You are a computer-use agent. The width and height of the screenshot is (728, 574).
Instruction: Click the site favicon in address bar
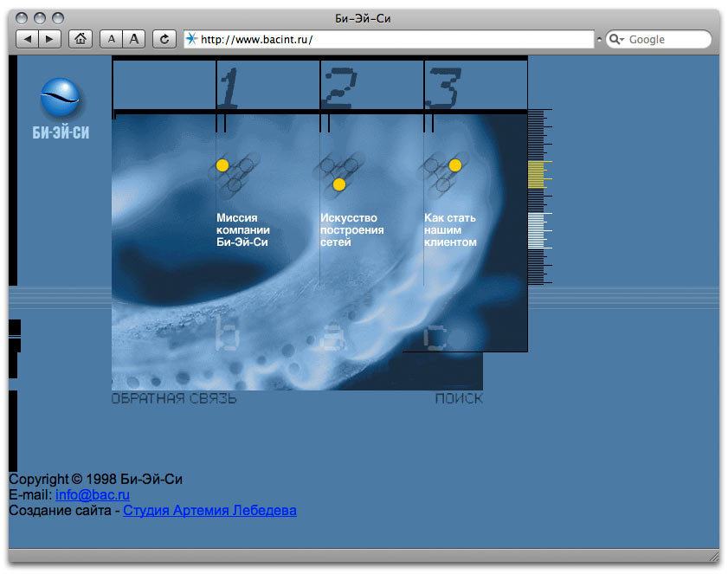coord(191,39)
